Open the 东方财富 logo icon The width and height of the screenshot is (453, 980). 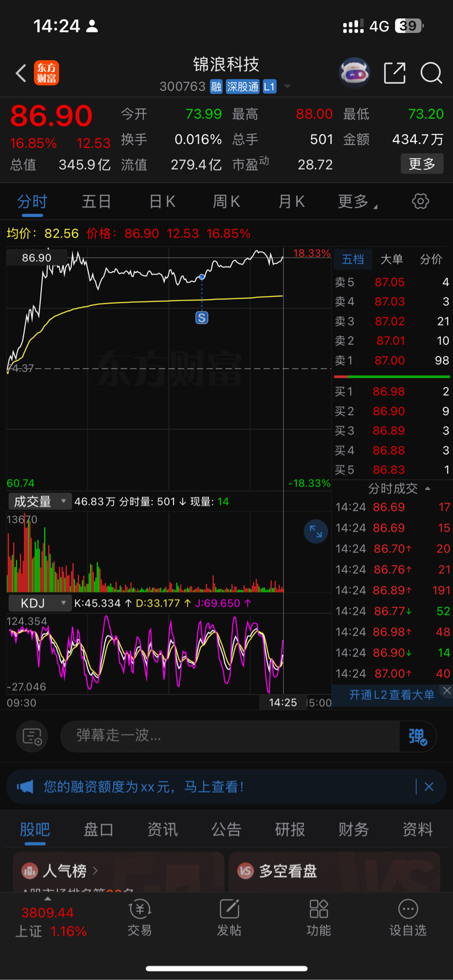(47, 73)
